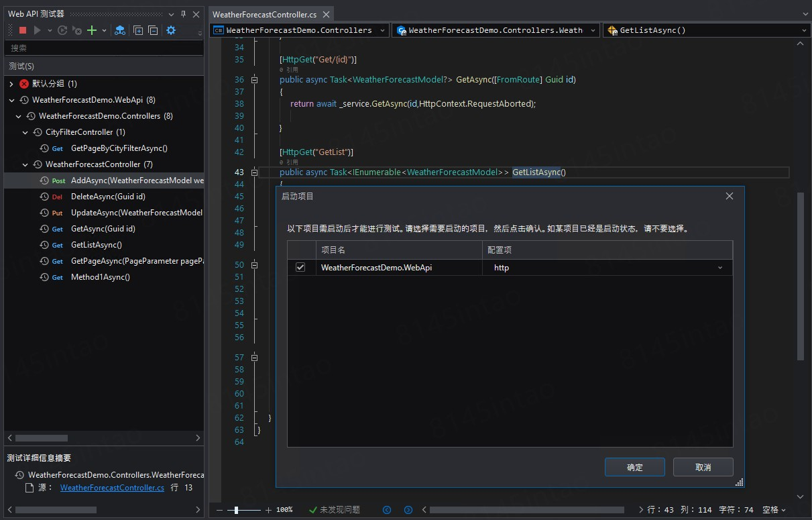Viewport: 812px width, 520px height.
Task: Collapse the CityFilterController node
Action: click(x=25, y=132)
